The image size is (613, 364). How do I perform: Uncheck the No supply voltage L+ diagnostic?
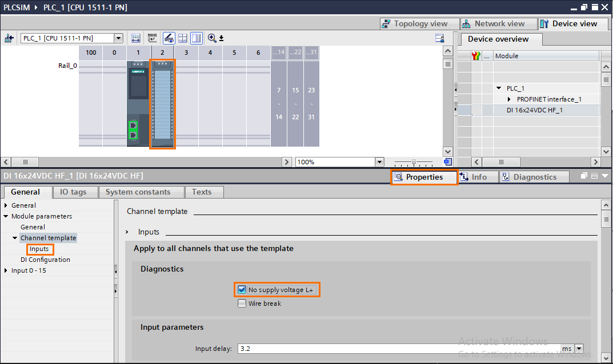click(x=242, y=289)
